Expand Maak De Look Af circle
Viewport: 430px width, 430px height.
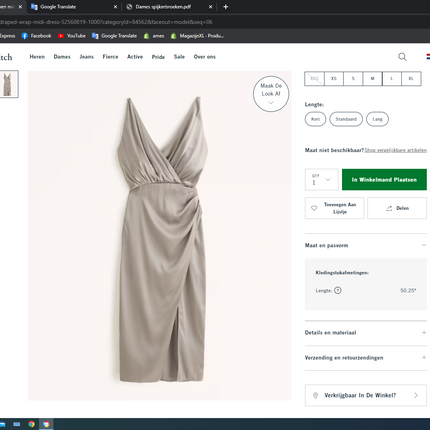271,94
